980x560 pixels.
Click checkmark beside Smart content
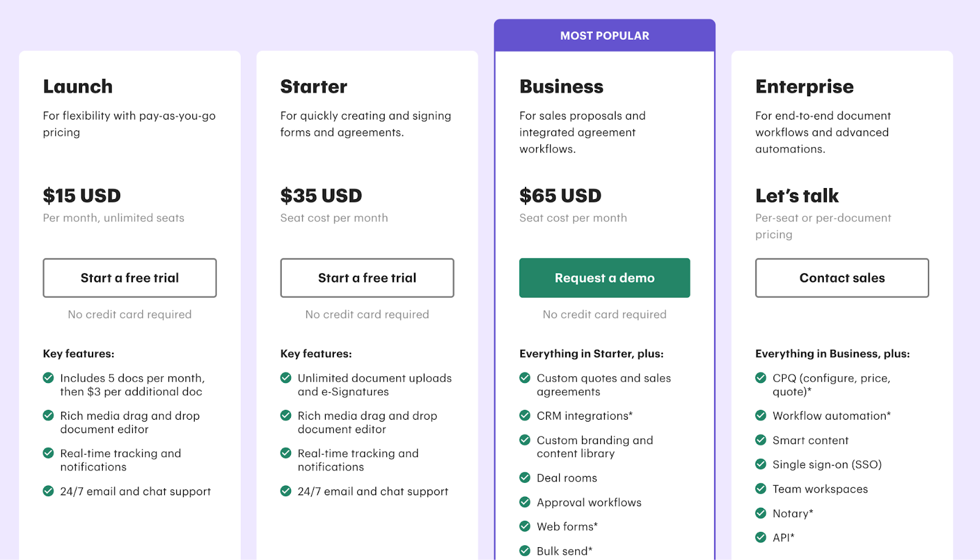pos(761,440)
